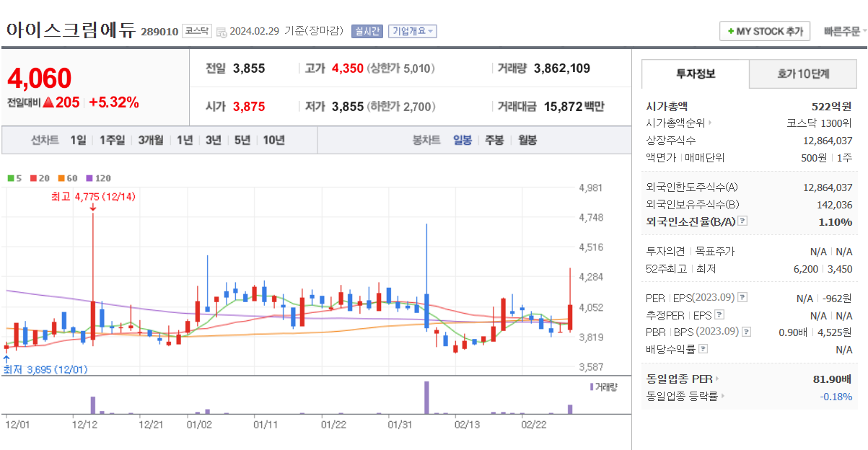Click the 거래량 volume legend square
Image resolution: width=868 pixels, height=450 pixels.
(x=592, y=387)
